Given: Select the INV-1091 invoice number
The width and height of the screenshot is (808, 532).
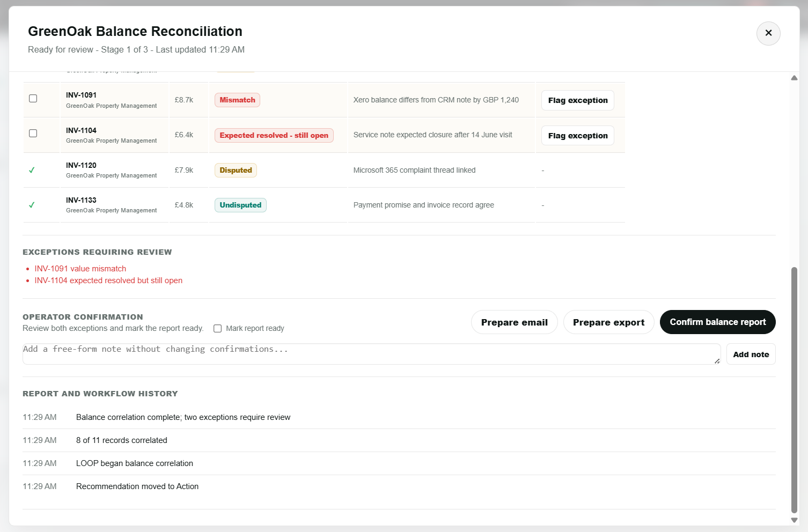Looking at the screenshot, I should [x=81, y=95].
